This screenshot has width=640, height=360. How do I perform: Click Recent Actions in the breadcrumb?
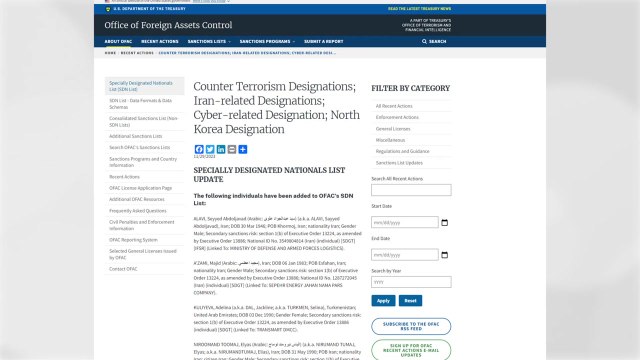point(137,53)
